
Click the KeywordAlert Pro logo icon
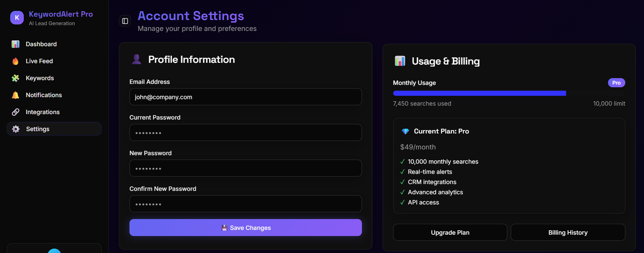point(17,18)
